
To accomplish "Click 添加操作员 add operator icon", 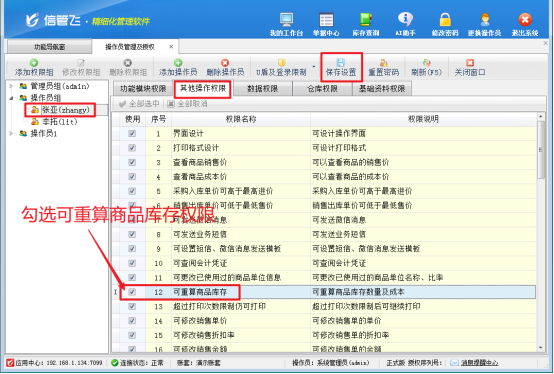I will [178, 67].
